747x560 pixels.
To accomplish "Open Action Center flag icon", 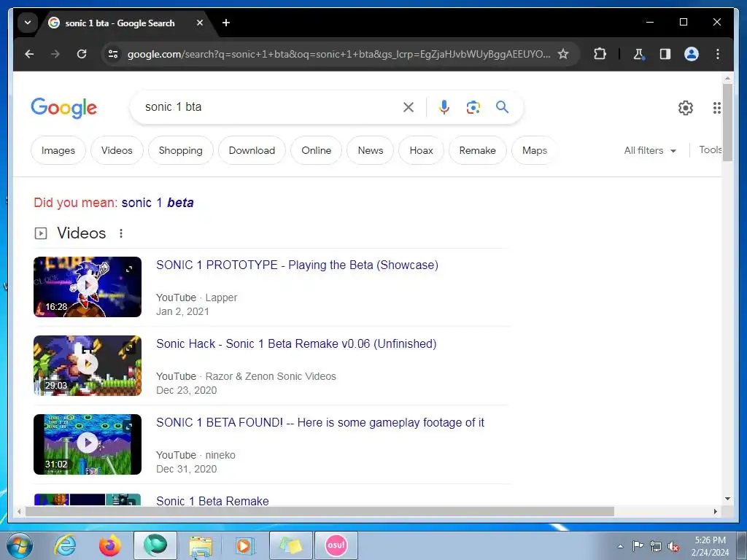I will coord(638,545).
